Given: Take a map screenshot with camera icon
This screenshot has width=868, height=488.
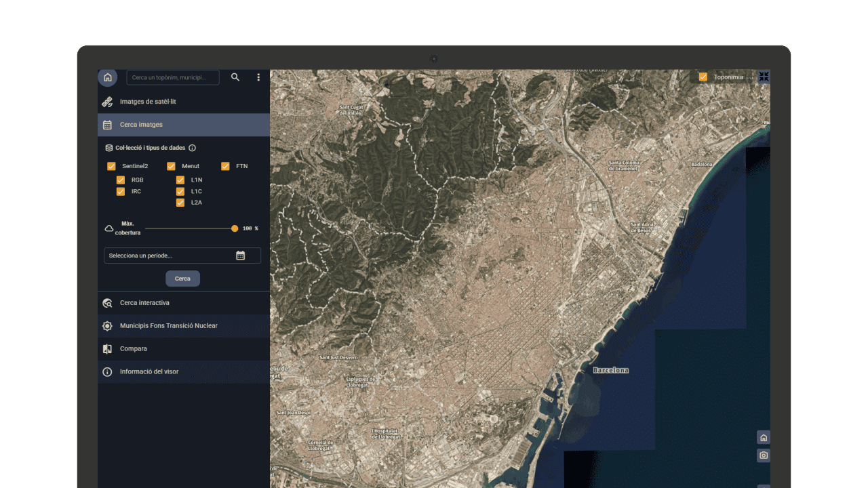Looking at the screenshot, I should point(764,455).
